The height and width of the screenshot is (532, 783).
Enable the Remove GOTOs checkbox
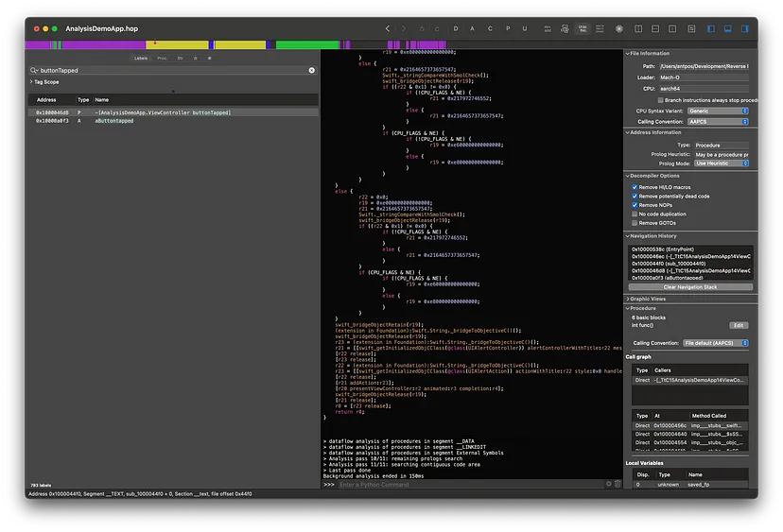(635, 223)
